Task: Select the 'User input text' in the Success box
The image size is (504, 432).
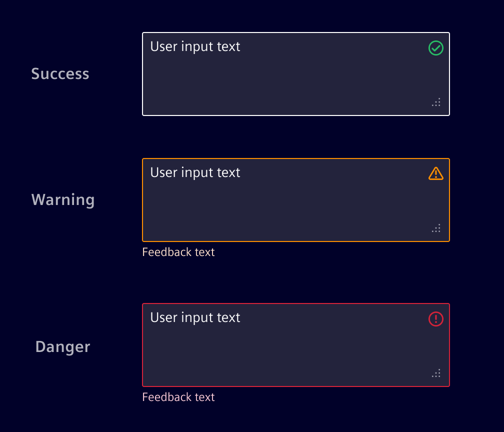Action: coord(195,46)
